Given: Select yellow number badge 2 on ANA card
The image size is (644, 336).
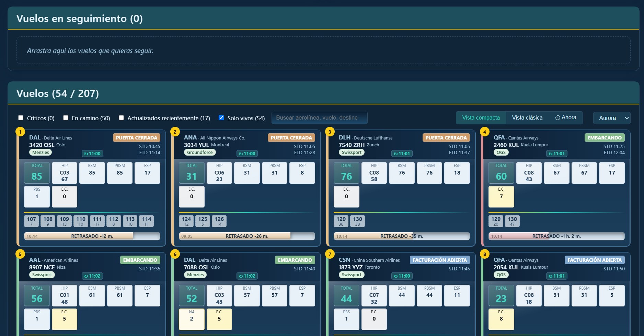Looking at the screenshot, I should click(x=175, y=132).
